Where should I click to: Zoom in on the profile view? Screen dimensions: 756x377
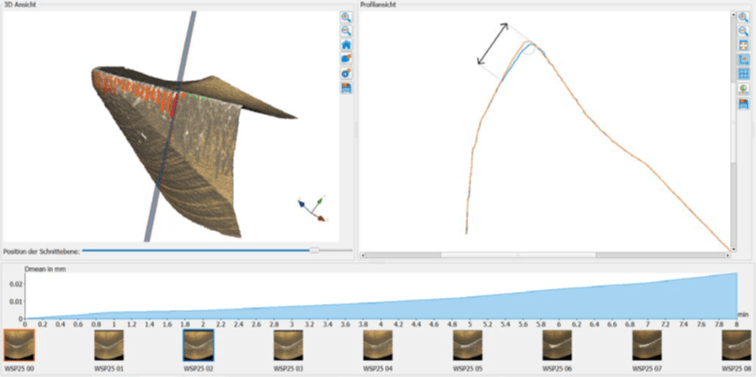pyautogui.click(x=743, y=17)
